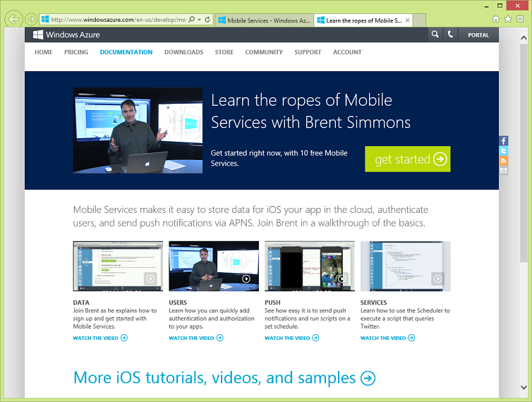
Task: Click the 'Learn the ropes of Mobile Services' headline
Action: (x=310, y=111)
